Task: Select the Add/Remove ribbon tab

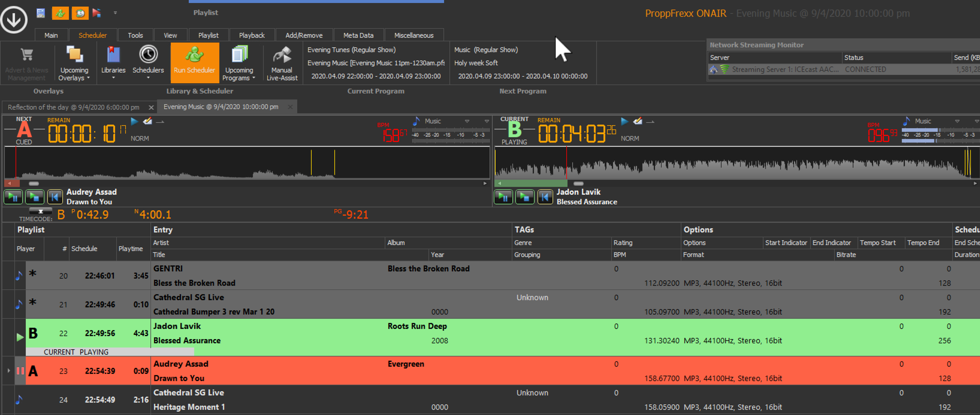Action: [304, 35]
